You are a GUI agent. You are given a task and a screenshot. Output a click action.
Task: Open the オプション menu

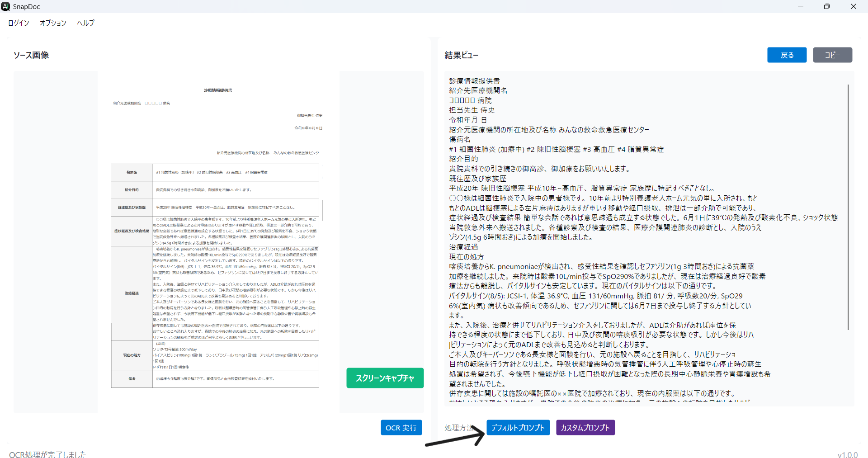pos(53,23)
